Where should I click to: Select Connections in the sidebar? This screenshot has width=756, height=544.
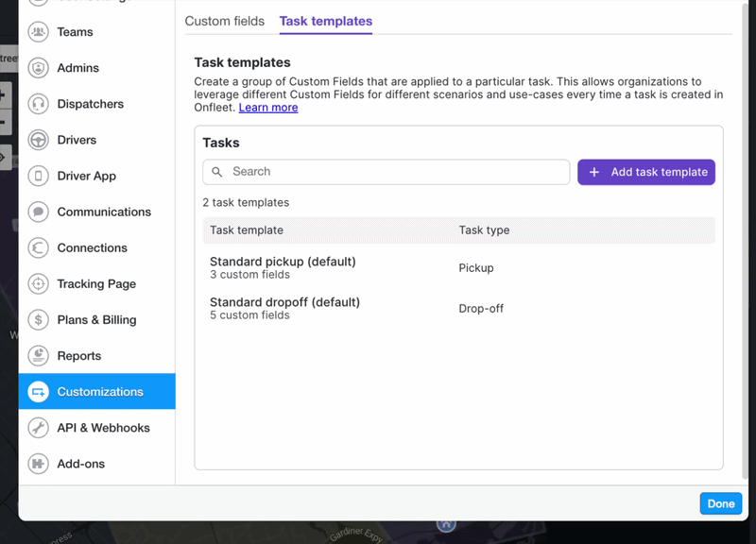click(97, 247)
